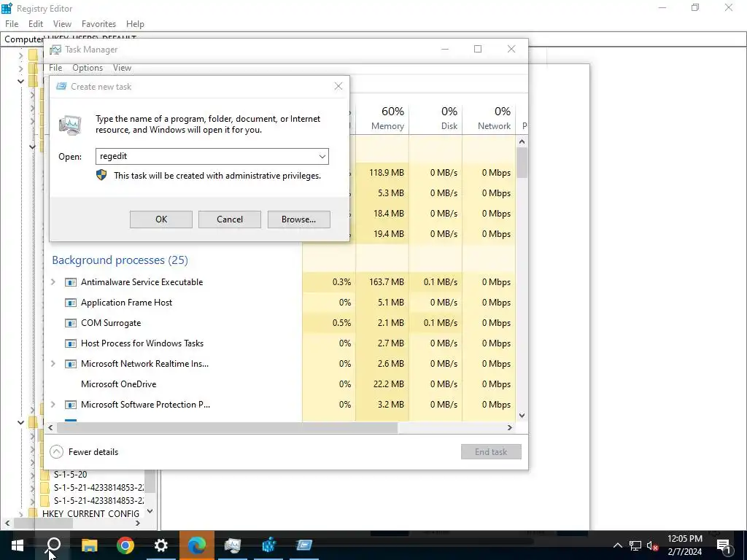Select COM Surrogate process icon

(x=71, y=323)
